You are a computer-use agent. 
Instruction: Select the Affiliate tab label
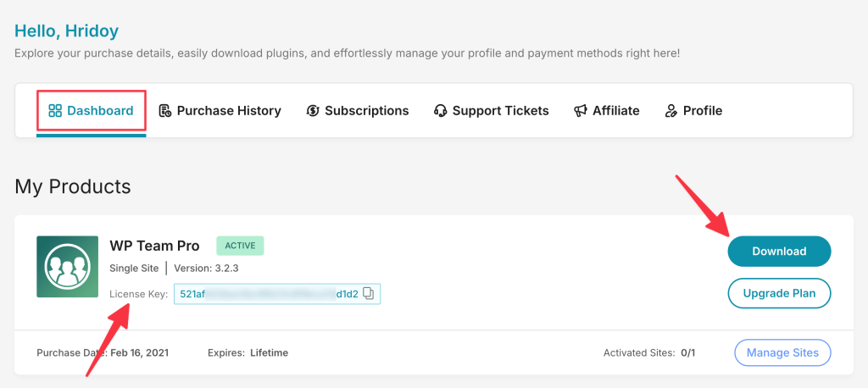tap(615, 111)
